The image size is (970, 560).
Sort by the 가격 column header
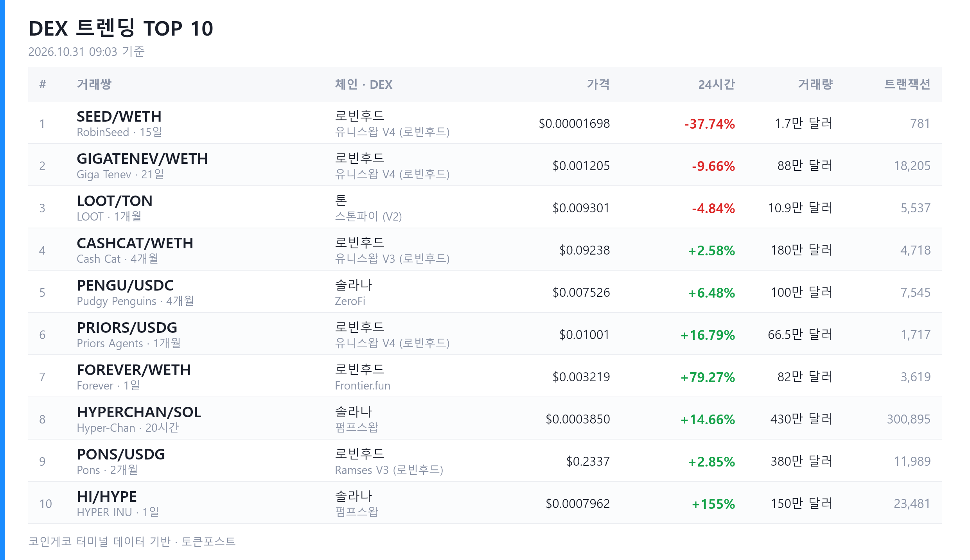coord(598,84)
